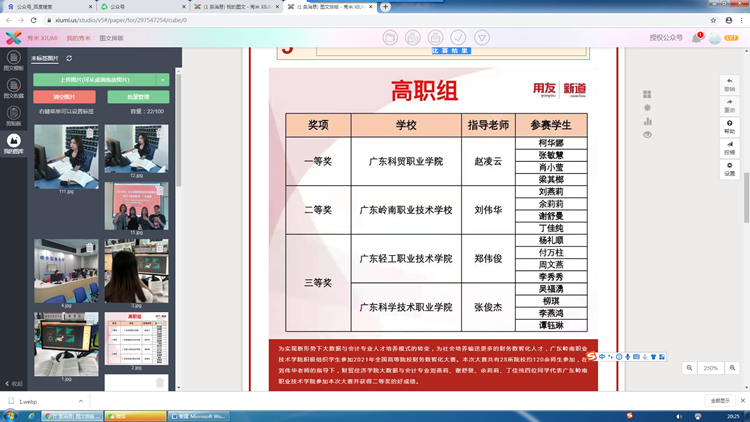
Task: Open the clipboard panel in left sidebar
Action: [13, 116]
